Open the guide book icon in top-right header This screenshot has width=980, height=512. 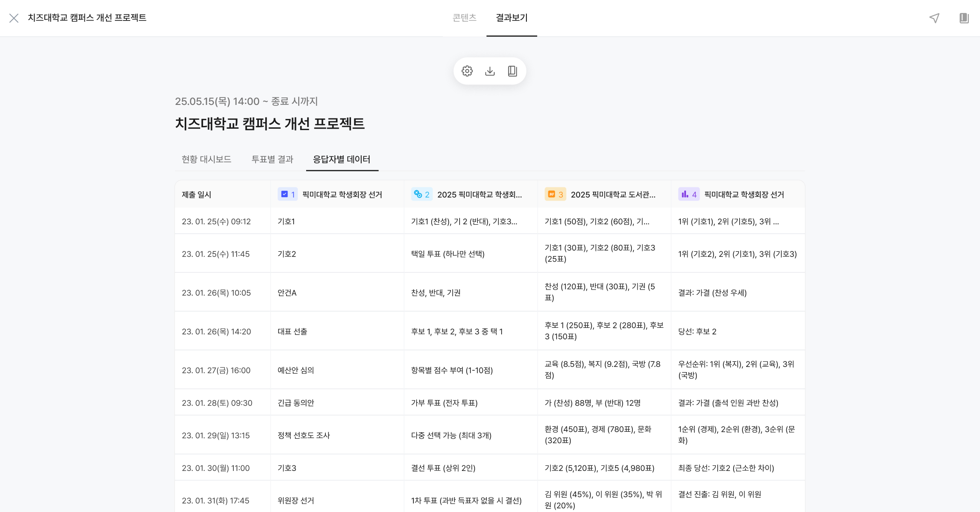coord(964,18)
